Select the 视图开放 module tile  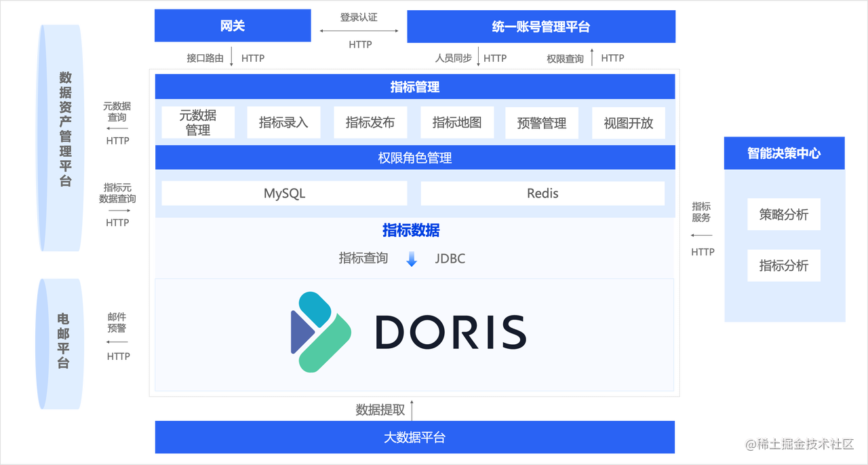628,122
